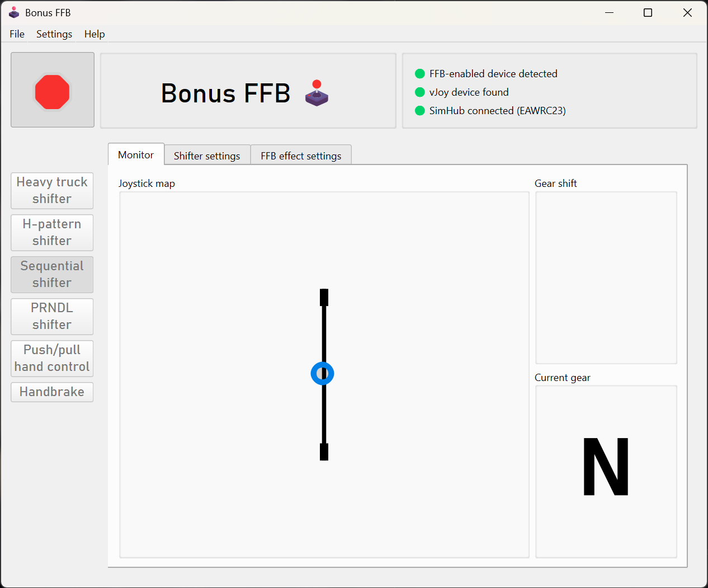Click the 'Current gear' label
Image resolution: width=708 pixels, height=588 pixels.
[x=563, y=378]
